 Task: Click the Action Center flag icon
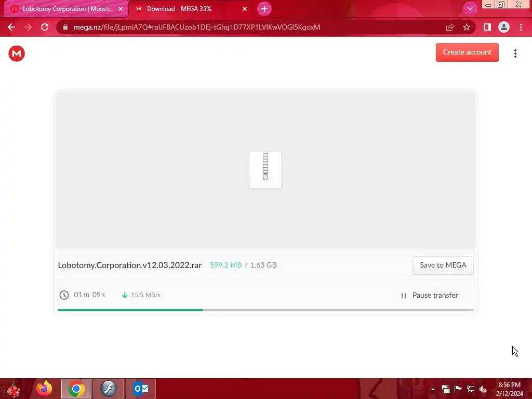[x=458, y=389]
